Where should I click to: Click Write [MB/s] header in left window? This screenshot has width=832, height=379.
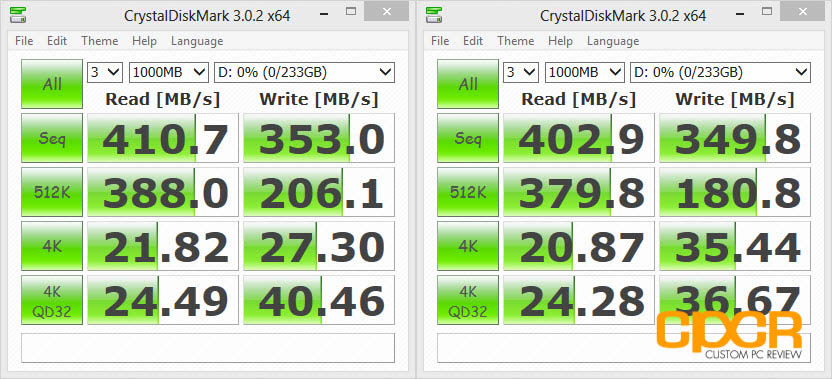tap(318, 99)
